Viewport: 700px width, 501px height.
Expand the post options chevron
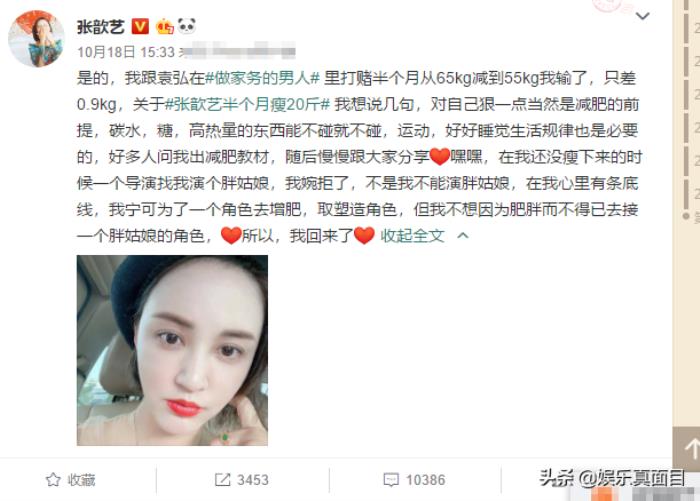tap(642, 17)
